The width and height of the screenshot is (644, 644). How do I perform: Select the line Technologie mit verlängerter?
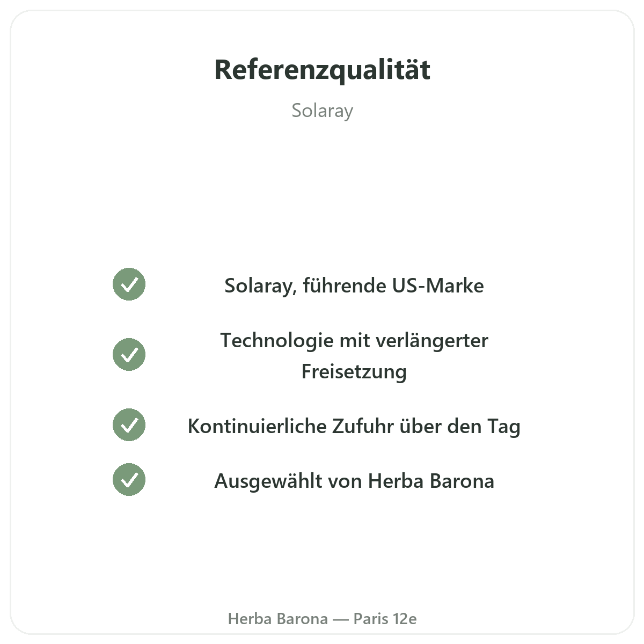(x=354, y=341)
